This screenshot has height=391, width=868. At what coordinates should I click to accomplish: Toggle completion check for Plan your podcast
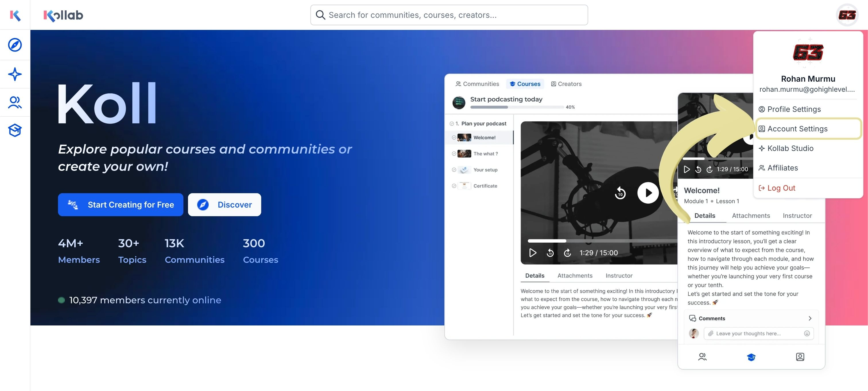point(452,124)
